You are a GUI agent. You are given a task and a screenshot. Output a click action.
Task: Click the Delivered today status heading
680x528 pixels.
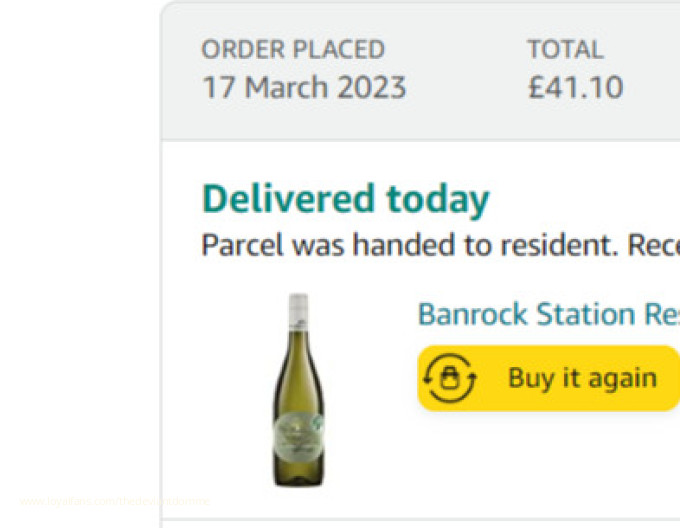(345, 199)
